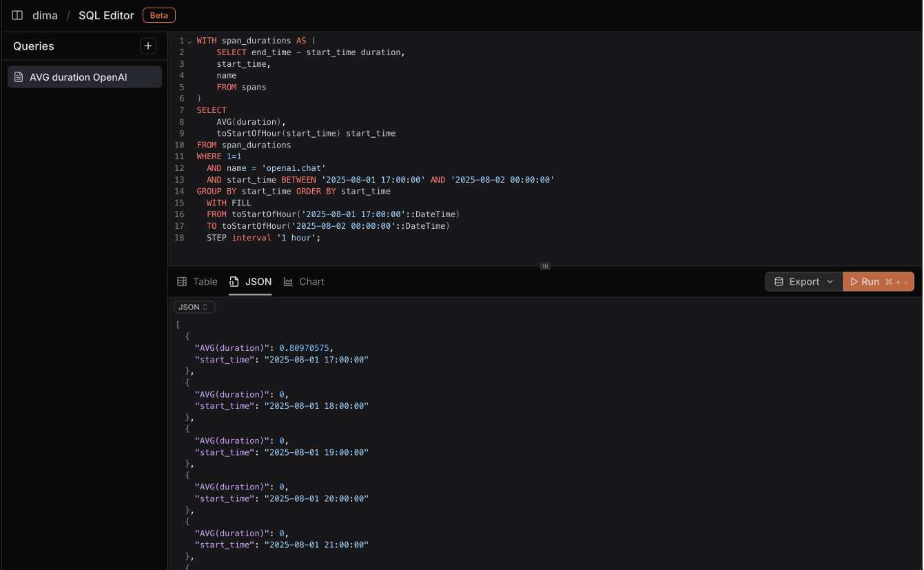Click the database icon on Export button
The width and height of the screenshot is (924, 570).
(x=779, y=281)
